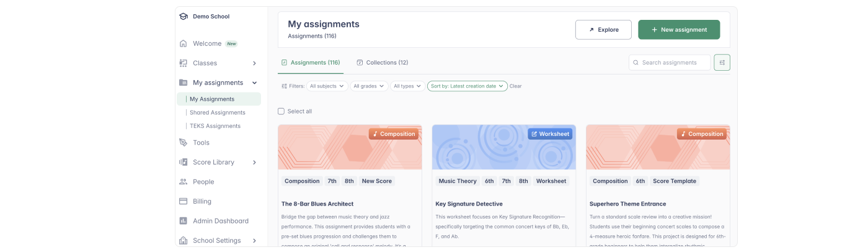Image resolution: width=868 pixels, height=252 pixels.
Task: Click the Explore button
Action: click(603, 30)
